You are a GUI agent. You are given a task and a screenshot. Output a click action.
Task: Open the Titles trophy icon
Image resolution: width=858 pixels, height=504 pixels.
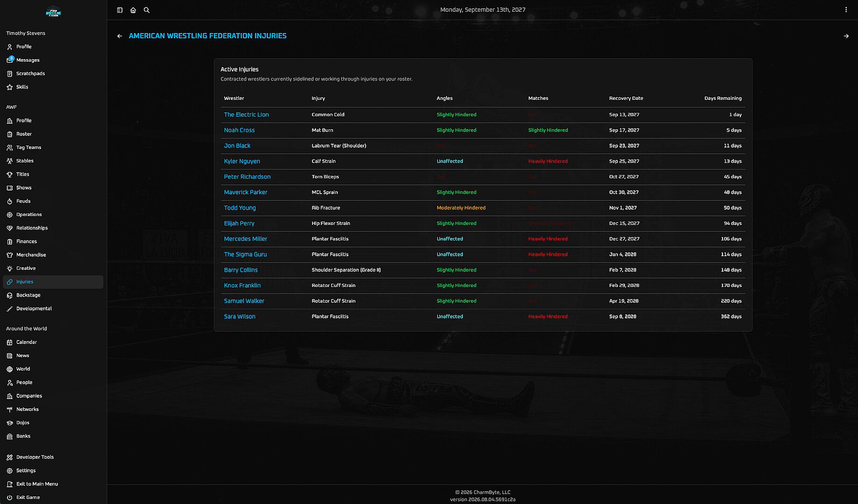[x=10, y=175]
